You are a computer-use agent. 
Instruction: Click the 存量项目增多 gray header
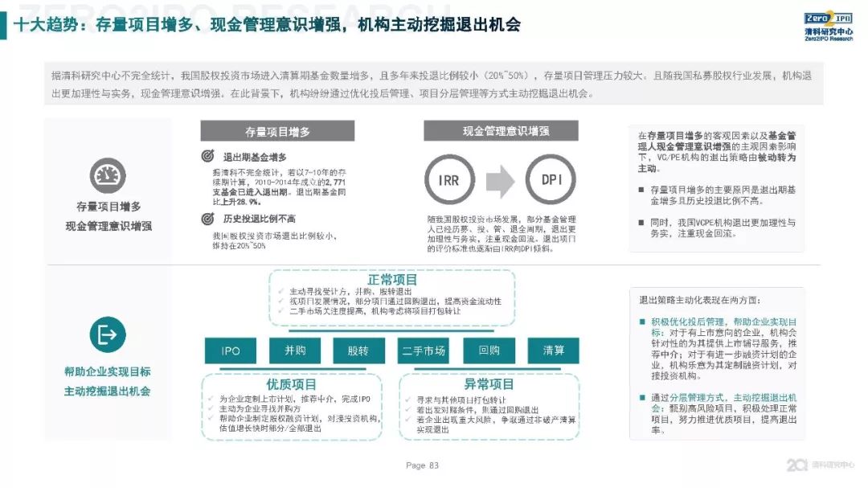click(277, 131)
